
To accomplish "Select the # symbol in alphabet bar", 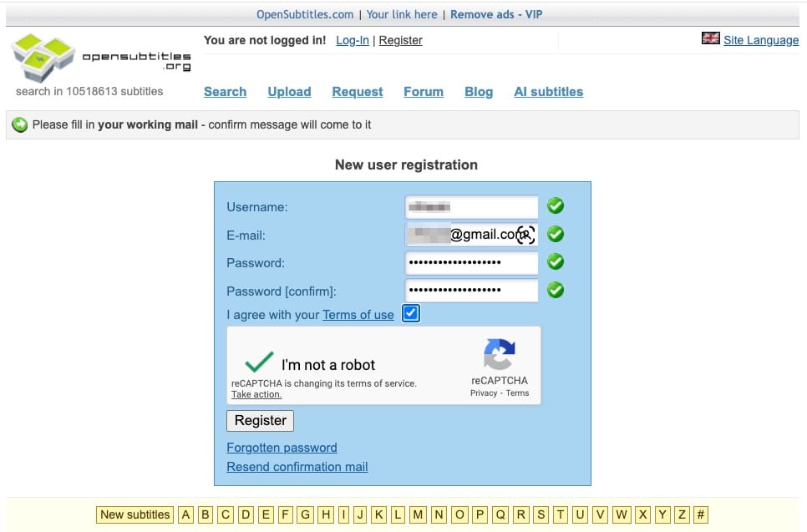I will click(x=700, y=514).
